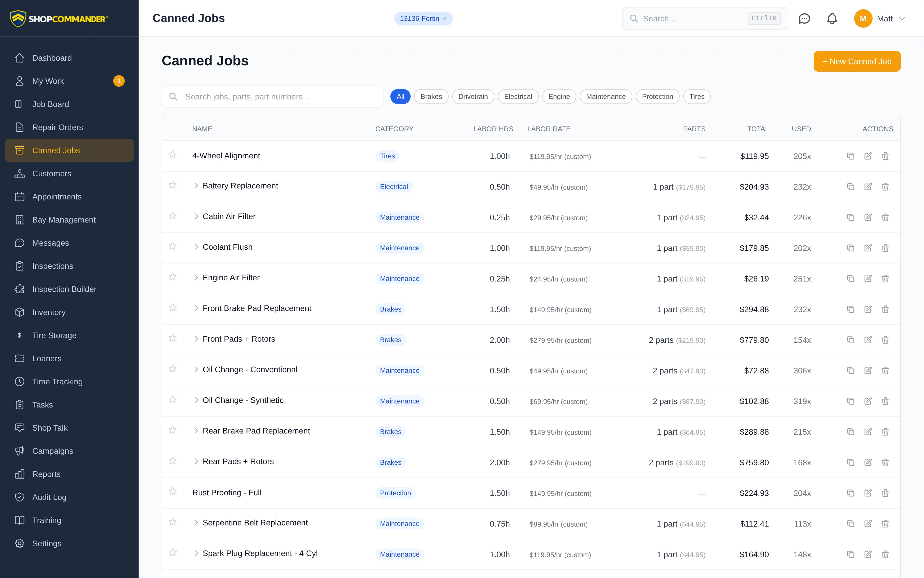
Task: Open the chat messages icon in header
Action: pos(804,18)
